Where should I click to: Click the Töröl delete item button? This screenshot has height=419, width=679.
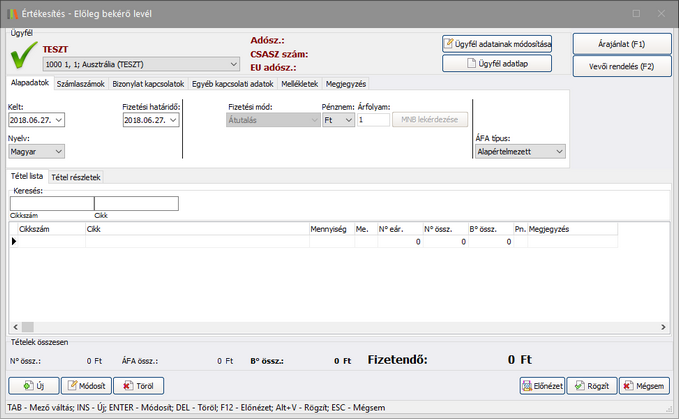point(138,385)
